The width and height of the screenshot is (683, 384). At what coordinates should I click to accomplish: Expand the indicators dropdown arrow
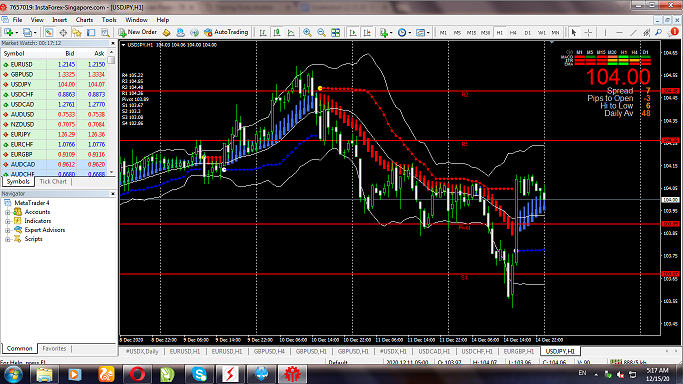click(391, 33)
